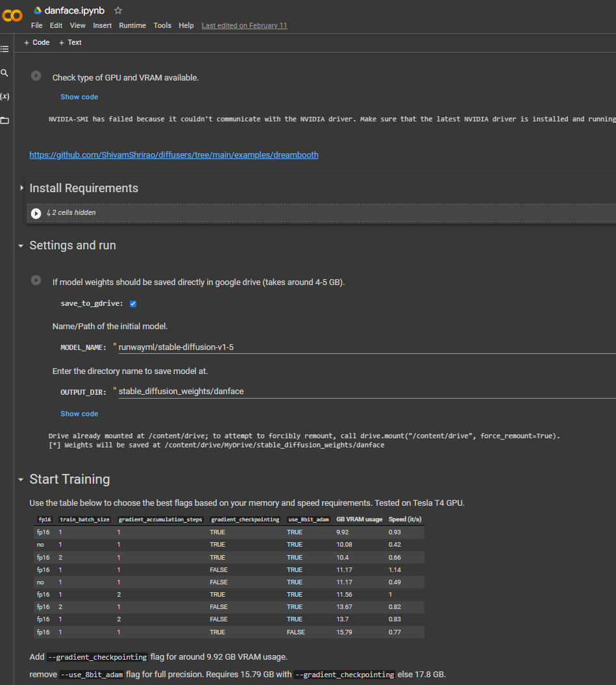Collapse the Settings and run section

point(21,245)
